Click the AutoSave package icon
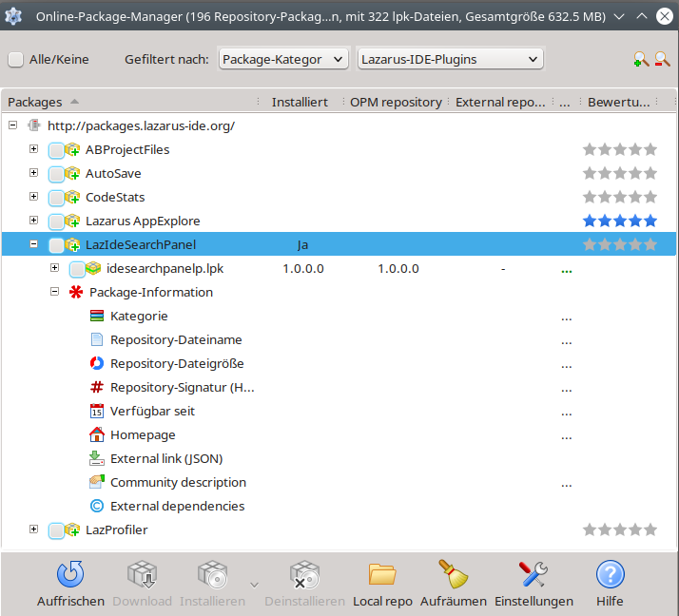This screenshot has height=616, width=679. pyautogui.click(x=72, y=174)
